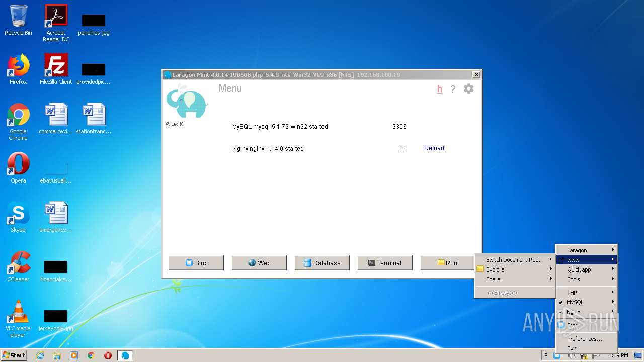Select jerseyonly.jpg desktop file

[x=56, y=320]
